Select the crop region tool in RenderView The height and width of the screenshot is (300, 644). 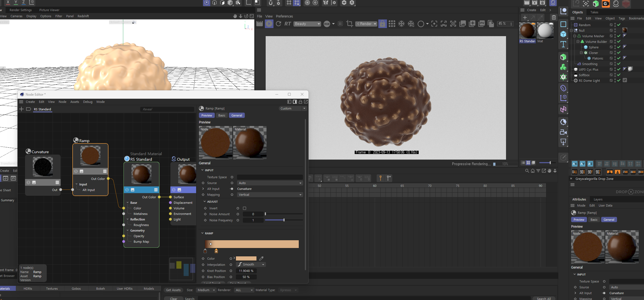point(350,24)
